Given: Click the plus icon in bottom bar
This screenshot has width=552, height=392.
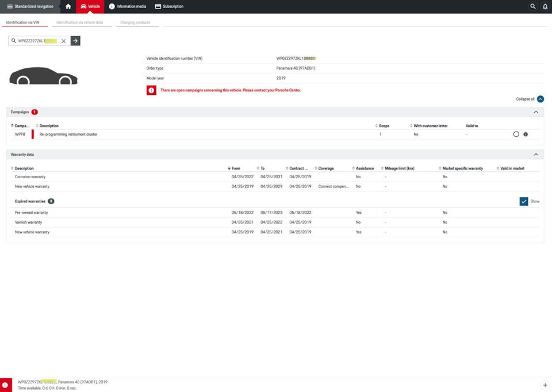Looking at the screenshot, I should pyautogui.click(x=545, y=385).
